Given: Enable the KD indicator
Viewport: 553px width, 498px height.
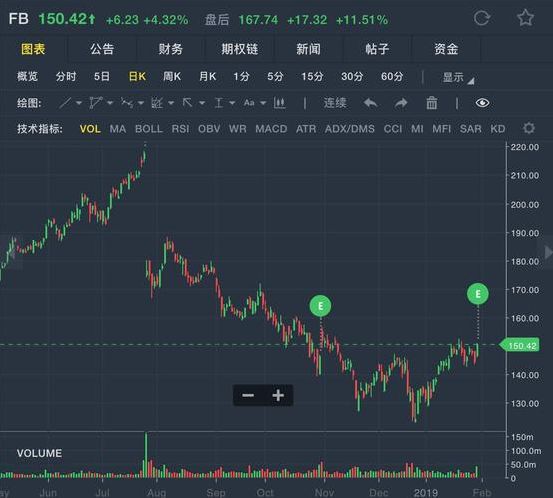Looking at the screenshot, I should 498,129.
